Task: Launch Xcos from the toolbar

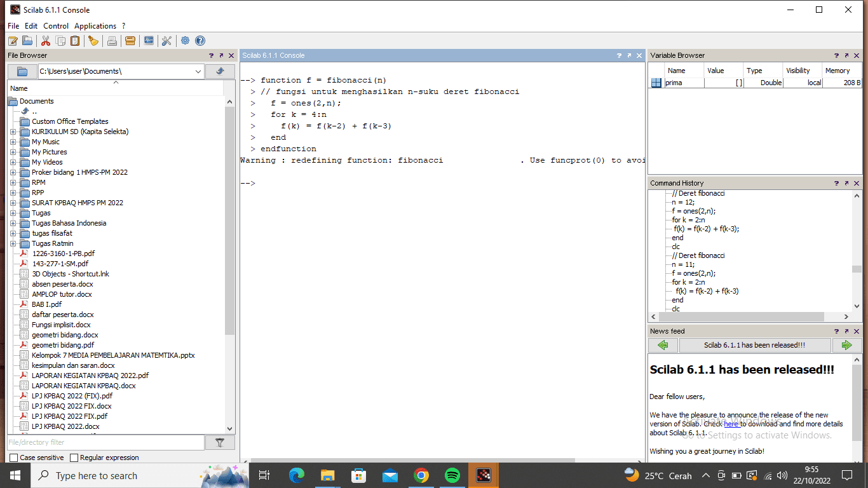Action: (x=149, y=41)
